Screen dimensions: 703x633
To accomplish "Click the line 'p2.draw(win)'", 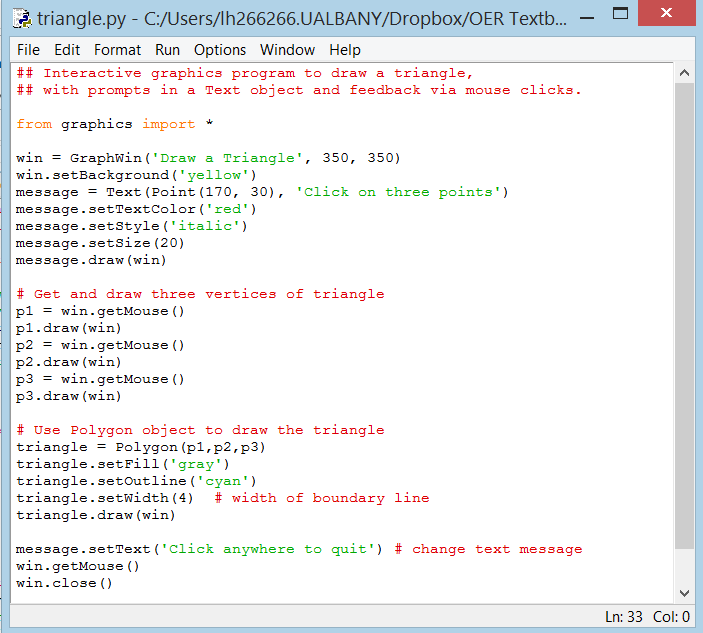I will pos(69,362).
